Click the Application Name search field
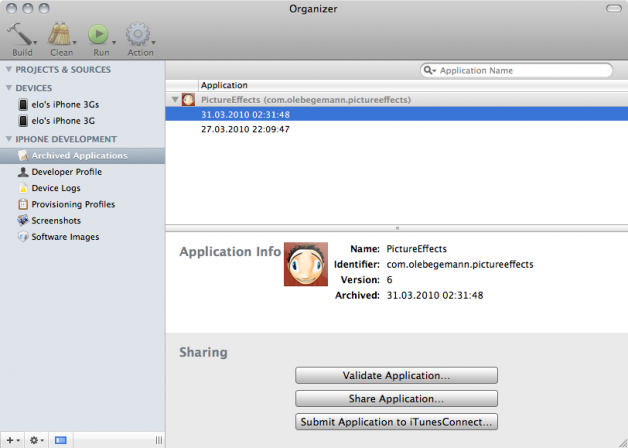Viewport: 628px width, 448px height. (520, 71)
